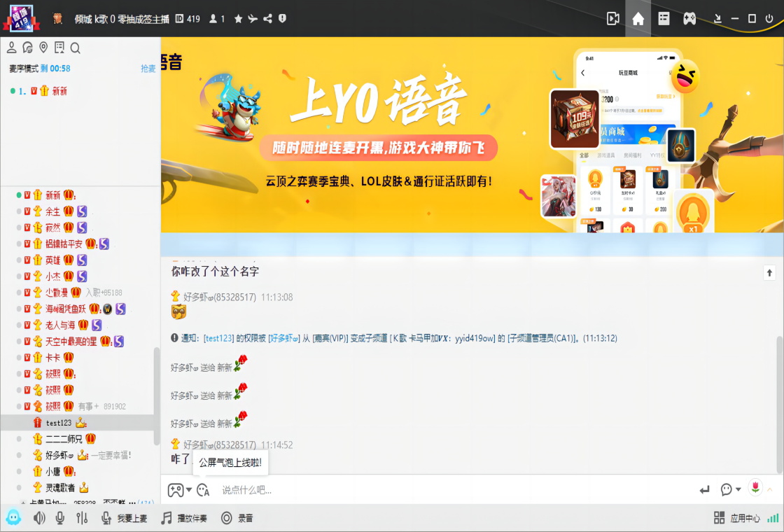Select the microphone icon in bottom toolbar
Screen dimensions: 784x532
point(59,517)
